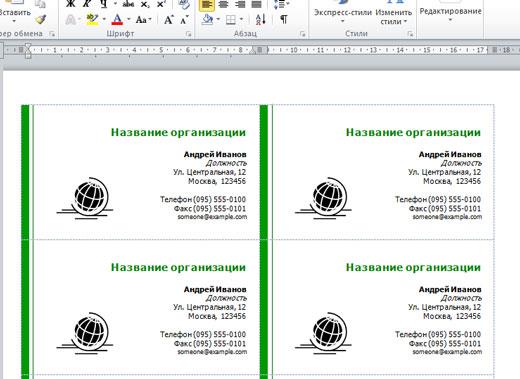520x379 pixels.
Task: Apply text highlight color marker
Action: click(92, 20)
